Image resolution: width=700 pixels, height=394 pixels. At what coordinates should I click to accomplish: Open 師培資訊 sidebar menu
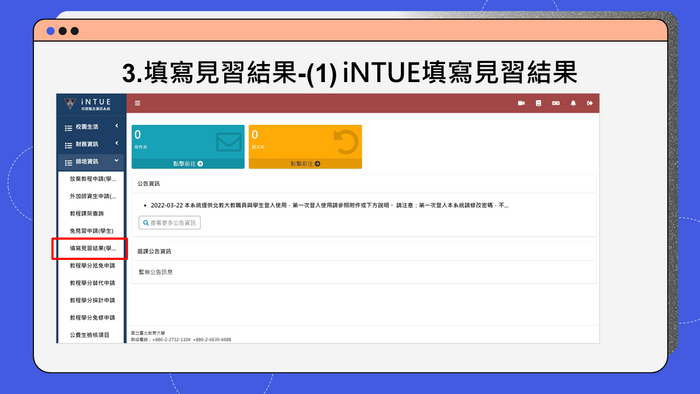pyautogui.click(x=91, y=162)
